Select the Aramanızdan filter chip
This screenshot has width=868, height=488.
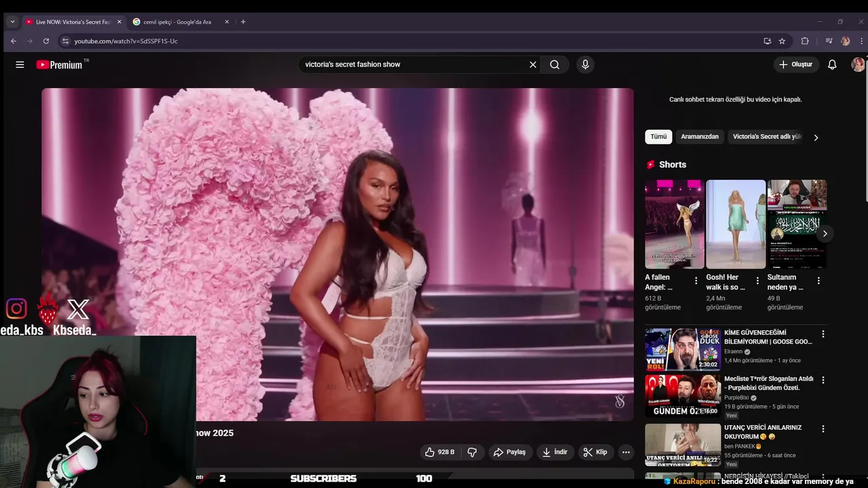click(700, 137)
